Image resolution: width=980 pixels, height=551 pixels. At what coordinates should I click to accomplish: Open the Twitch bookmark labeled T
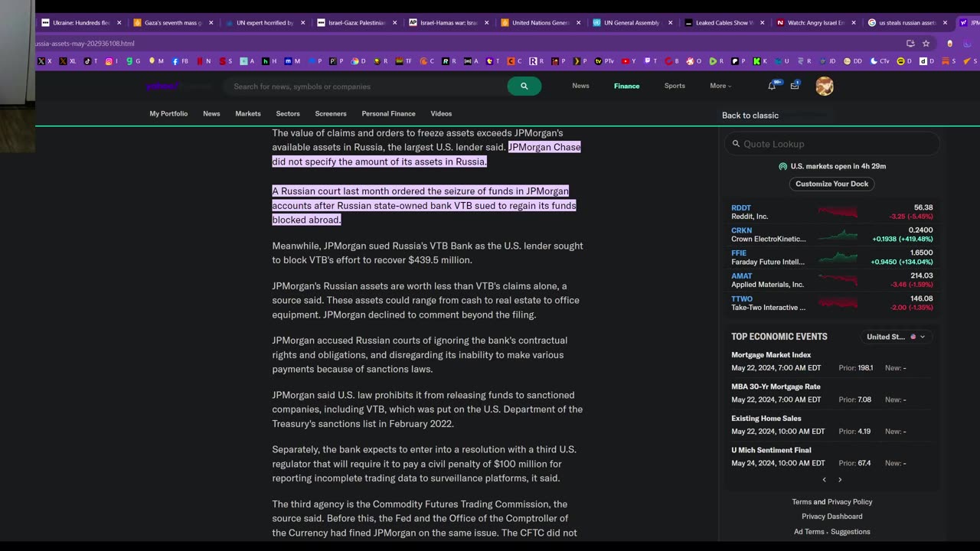click(651, 61)
